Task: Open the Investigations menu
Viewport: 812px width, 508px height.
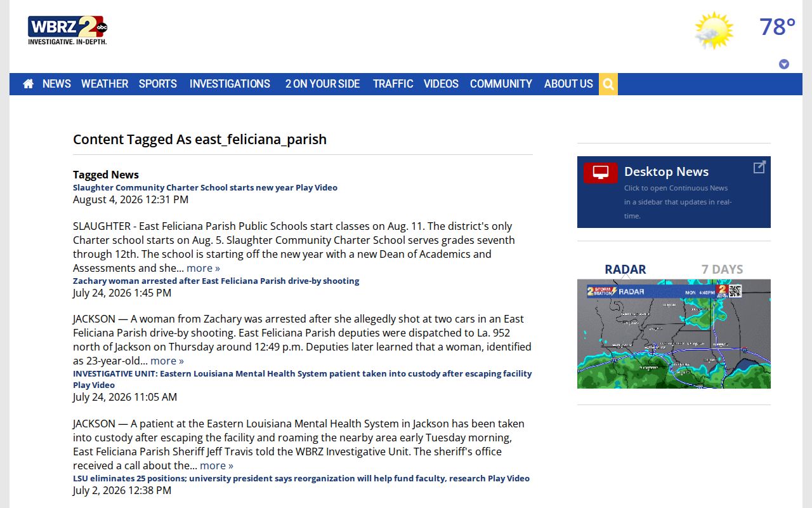Action: [230, 84]
